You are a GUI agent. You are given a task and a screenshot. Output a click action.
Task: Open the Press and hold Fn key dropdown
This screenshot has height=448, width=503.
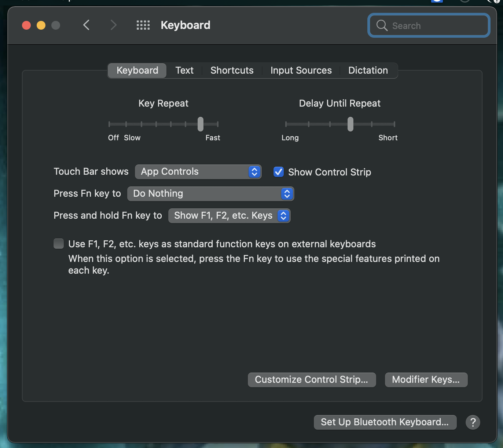pyautogui.click(x=229, y=216)
